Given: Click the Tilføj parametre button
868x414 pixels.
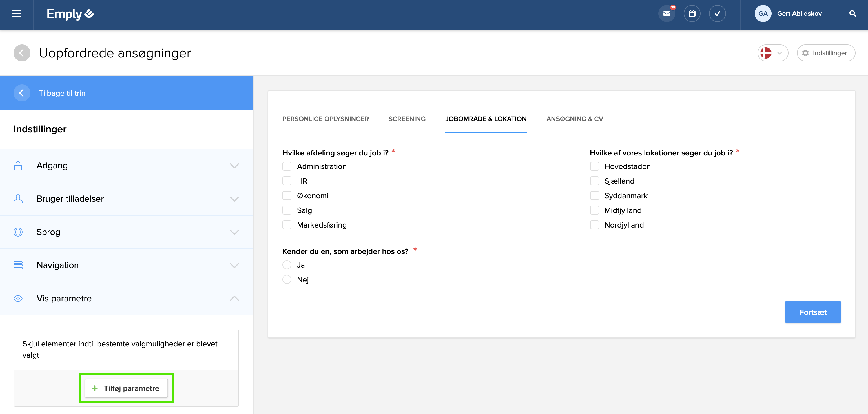Looking at the screenshot, I should coord(126,388).
